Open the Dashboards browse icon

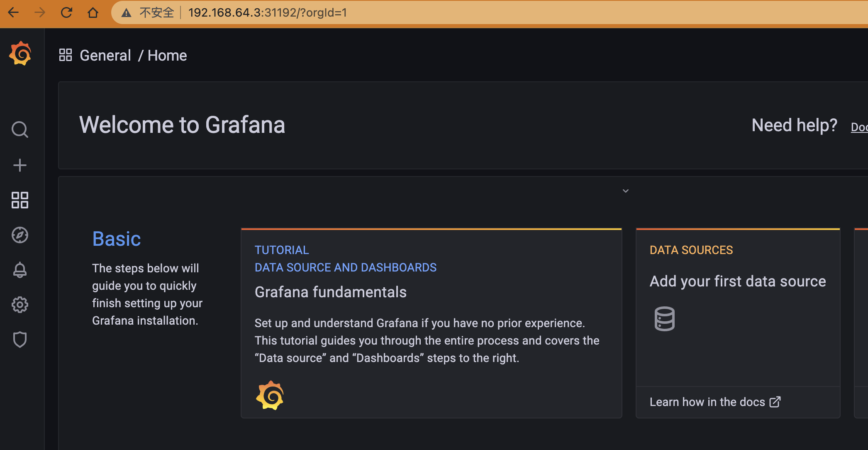click(20, 201)
